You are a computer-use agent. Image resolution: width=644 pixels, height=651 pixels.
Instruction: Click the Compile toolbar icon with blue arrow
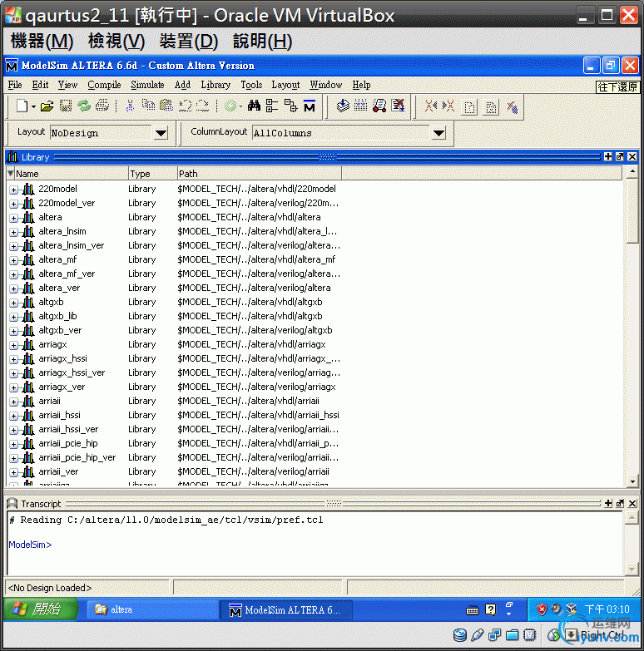343,106
